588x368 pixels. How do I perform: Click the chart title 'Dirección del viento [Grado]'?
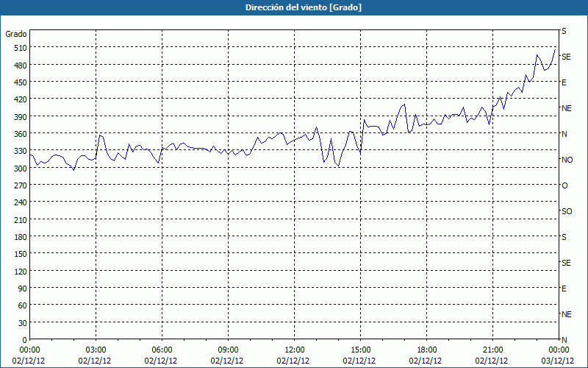(x=304, y=7)
